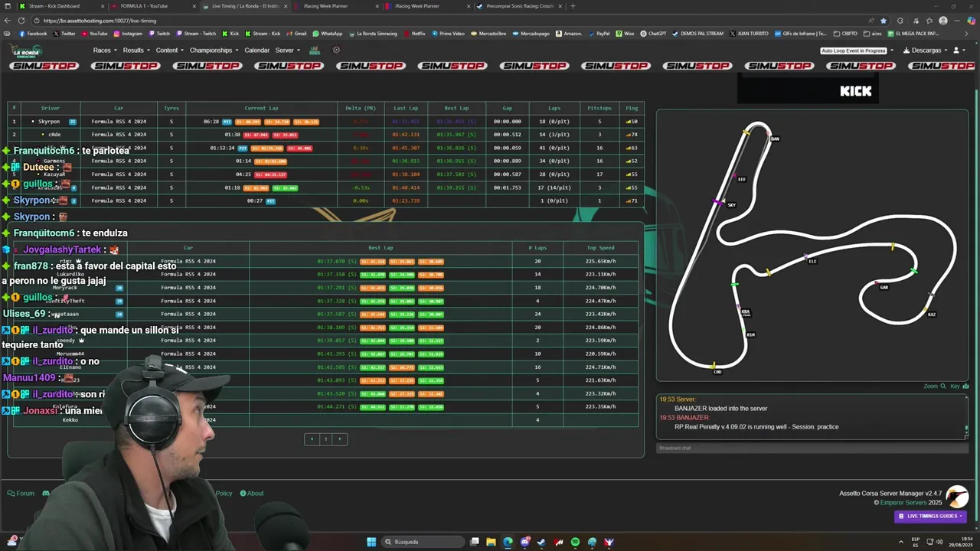Click the top speed 225.65Km/h cell
This screenshot has width=980, height=551.
[600, 261]
